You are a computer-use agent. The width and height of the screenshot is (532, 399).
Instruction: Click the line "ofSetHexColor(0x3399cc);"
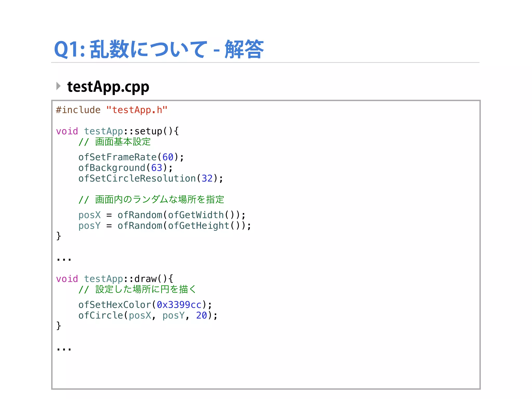click(x=145, y=305)
